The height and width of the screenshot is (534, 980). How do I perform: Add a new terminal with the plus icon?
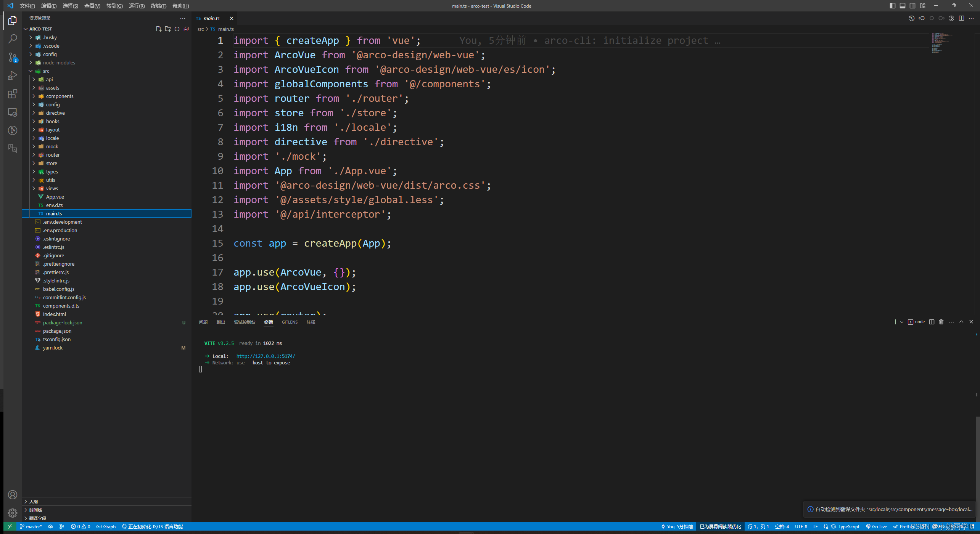(895, 322)
